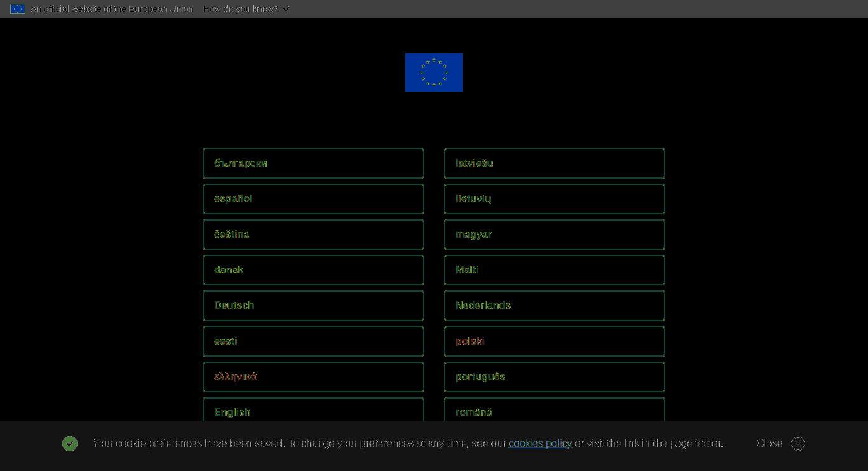Click the small EU flag icon in top banner
Image resolution: width=868 pixels, height=471 pixels.
pyautogui.click(x=18, y=9)
